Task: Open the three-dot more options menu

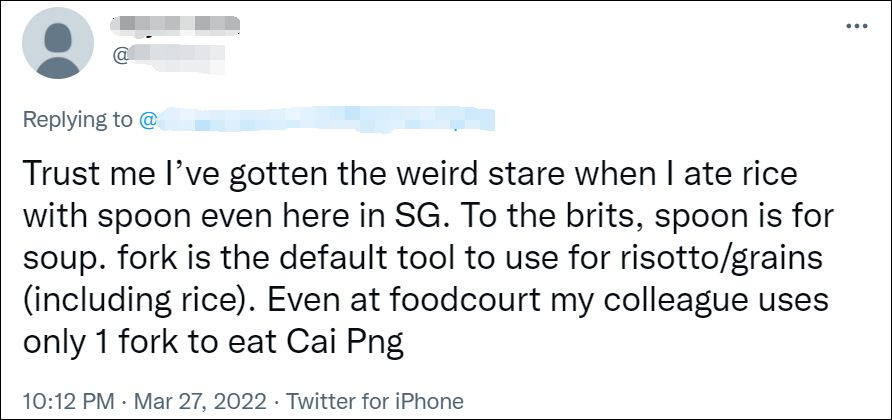Action: 856,26
